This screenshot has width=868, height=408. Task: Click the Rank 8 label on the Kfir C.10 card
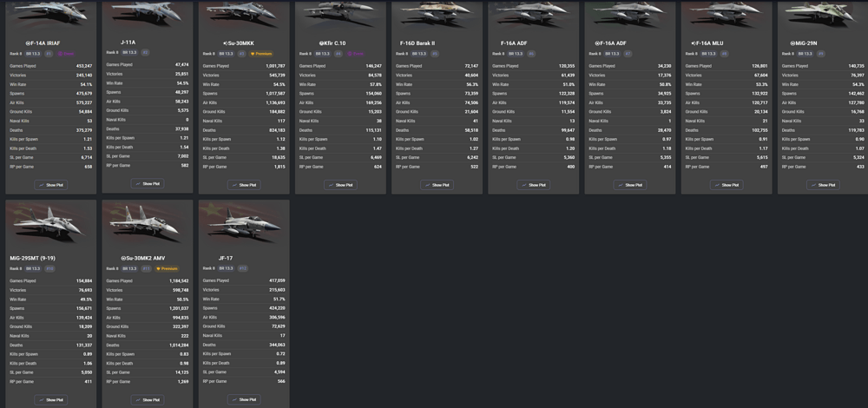305,54
